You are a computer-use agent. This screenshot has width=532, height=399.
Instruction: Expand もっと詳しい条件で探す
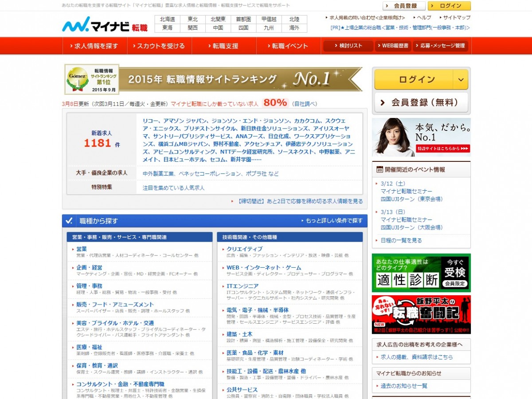(x=332, y=221)
